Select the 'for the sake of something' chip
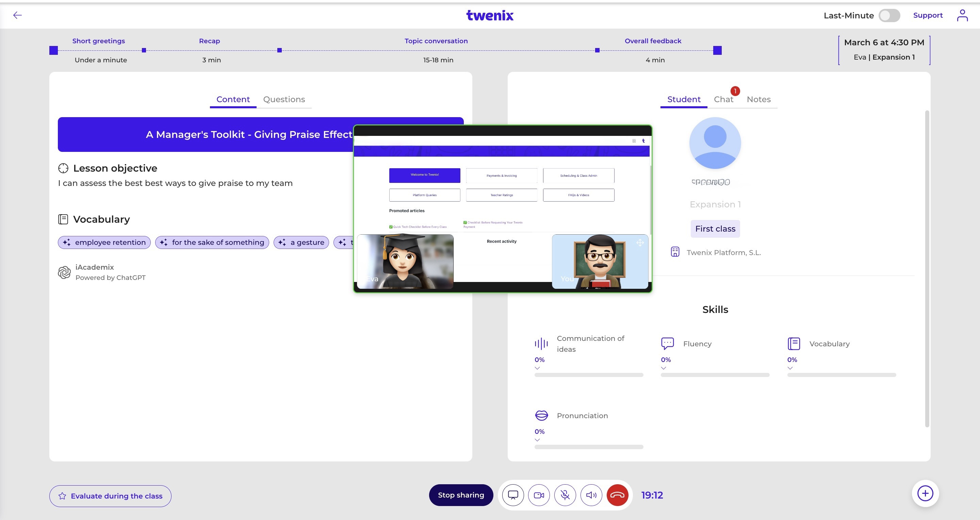The width and height of the screenshot is (980, 520). (212, 242)
